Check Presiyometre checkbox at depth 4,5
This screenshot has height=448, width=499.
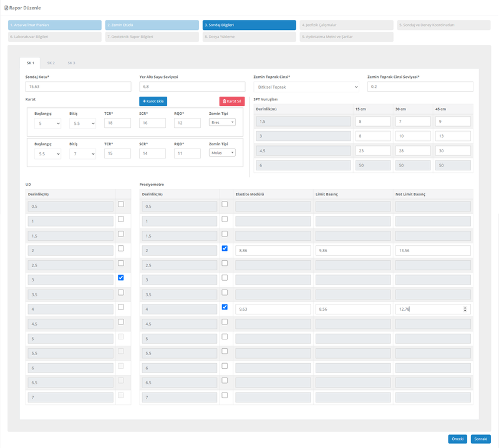click(225, 322)
